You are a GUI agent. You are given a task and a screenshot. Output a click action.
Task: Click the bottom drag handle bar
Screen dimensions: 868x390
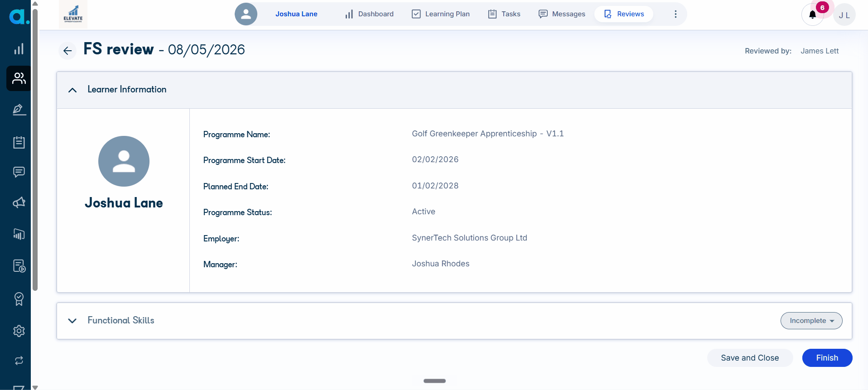pos(434,381)
